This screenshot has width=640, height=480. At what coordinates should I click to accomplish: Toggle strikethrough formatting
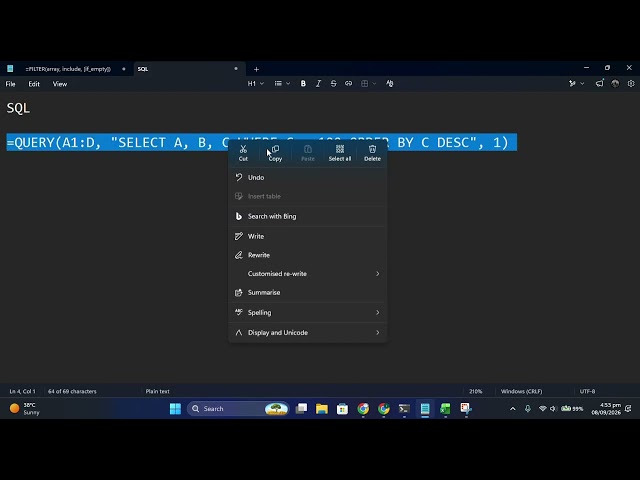pyautogui.click(x=333, y=84)
